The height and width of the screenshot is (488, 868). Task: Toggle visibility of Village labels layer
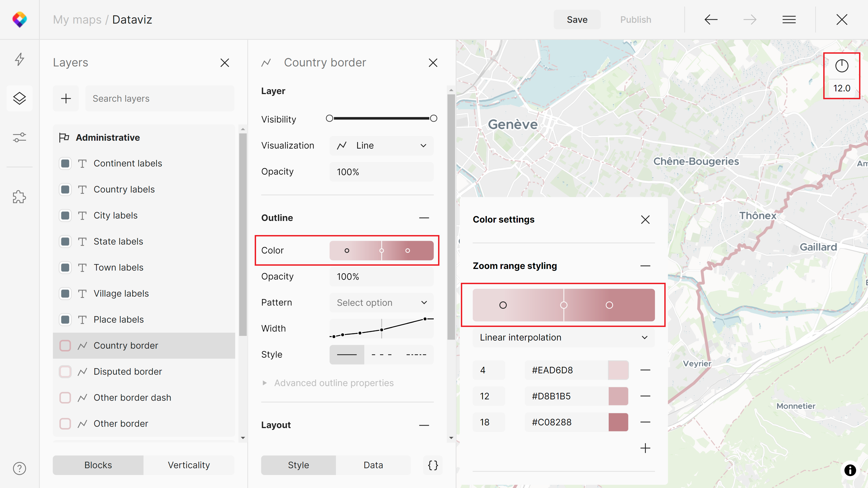[65, 294]
